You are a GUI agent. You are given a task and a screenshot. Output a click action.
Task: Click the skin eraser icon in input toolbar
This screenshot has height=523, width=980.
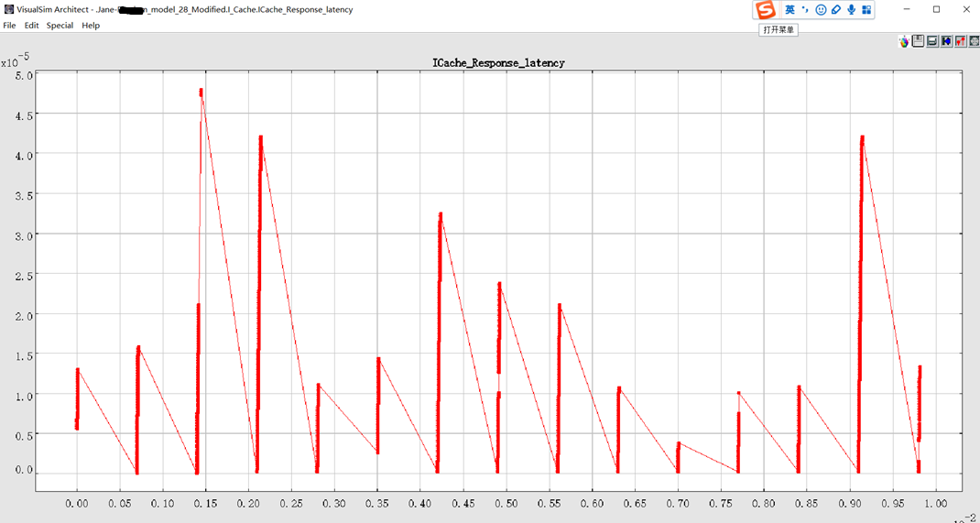(836, 10)
